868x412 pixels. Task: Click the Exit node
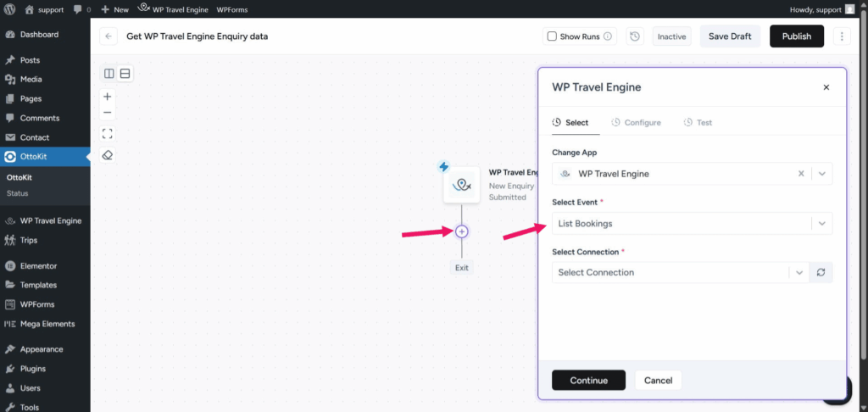pyautogui.click(x=462, y=268)
